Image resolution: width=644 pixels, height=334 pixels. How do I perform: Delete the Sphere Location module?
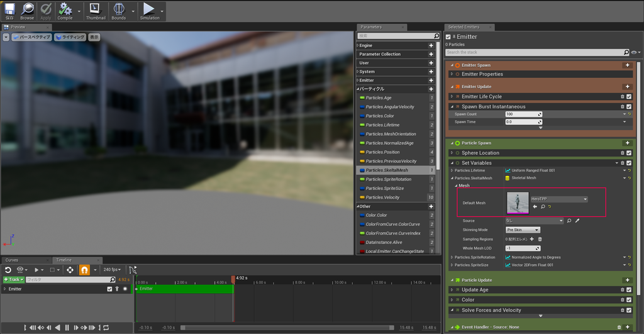(622, 153)
